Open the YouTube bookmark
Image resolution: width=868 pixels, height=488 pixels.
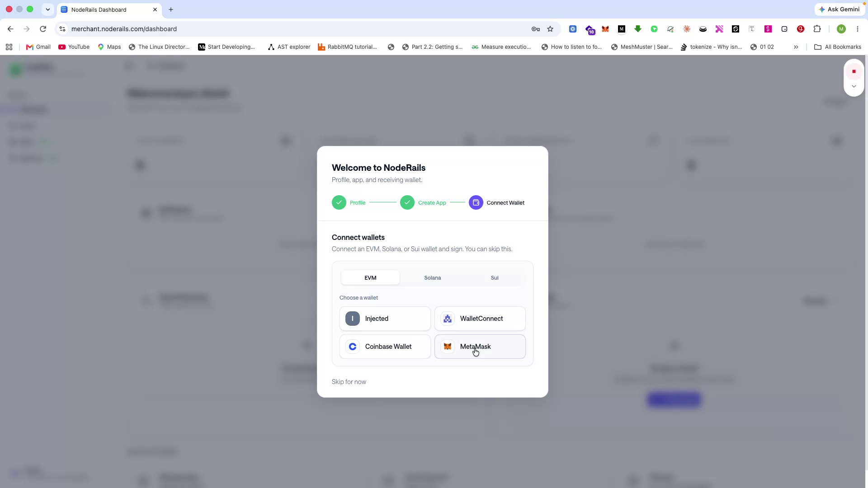74,47
